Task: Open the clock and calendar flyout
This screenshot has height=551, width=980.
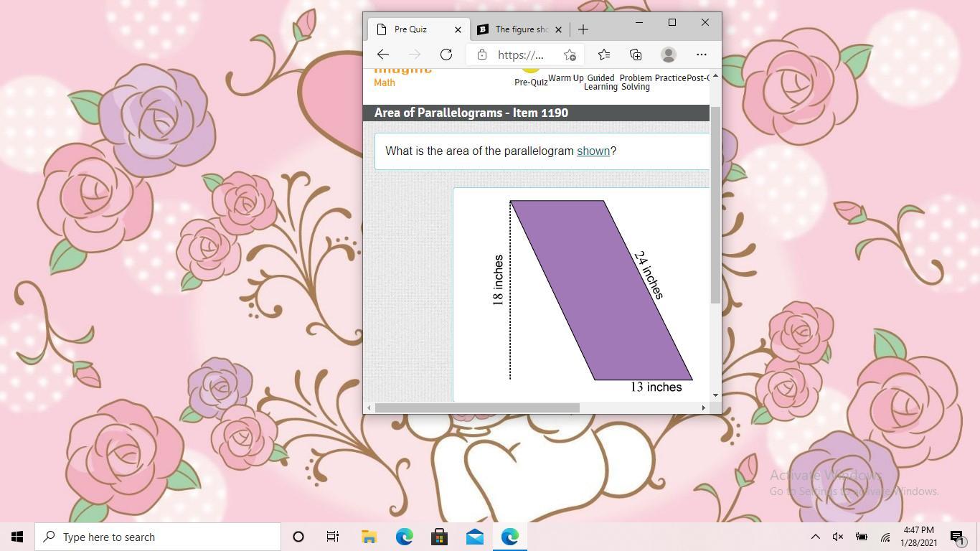Action: [918, 537]
